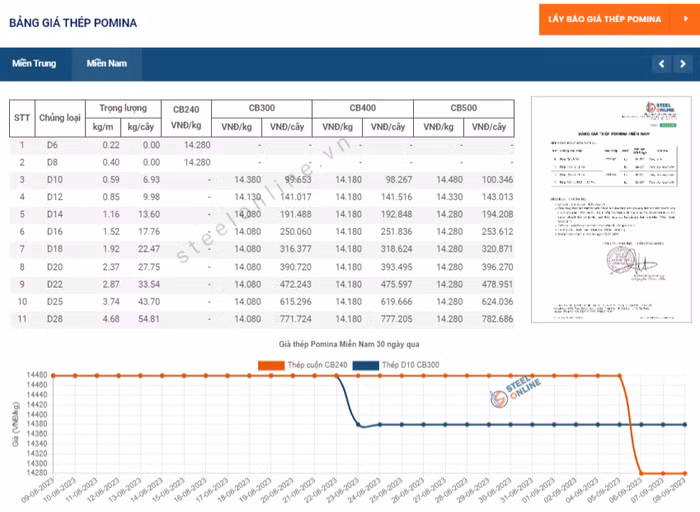Click the 14.330 CB500 price in D12 row
Image resolution: width=700 pixels, height=512 pixels.
449,197
